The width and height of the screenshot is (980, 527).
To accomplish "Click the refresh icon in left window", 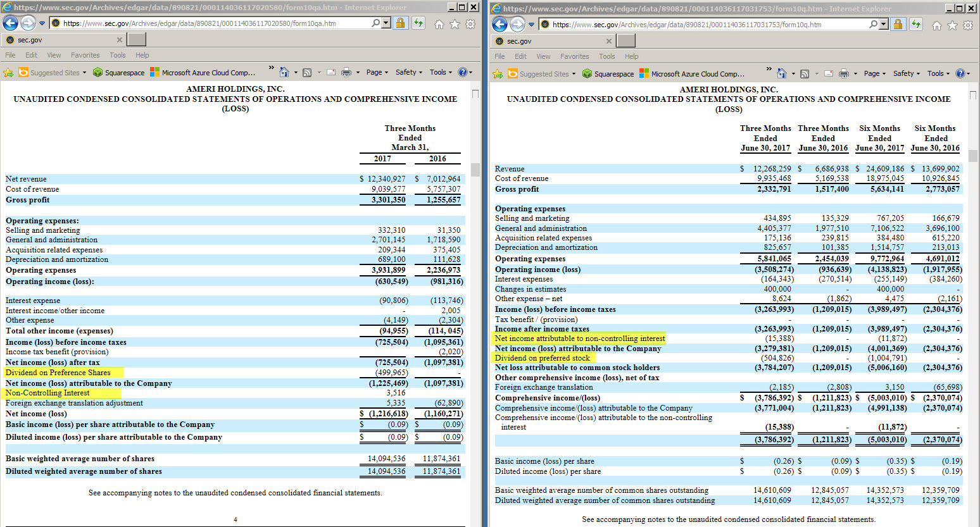I will [418, 23].
